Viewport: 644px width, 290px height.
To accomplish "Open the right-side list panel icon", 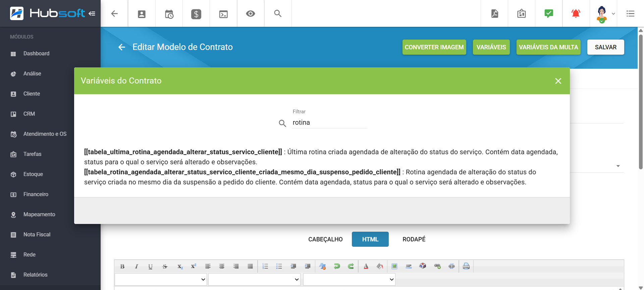I will (x=630, y=14).
